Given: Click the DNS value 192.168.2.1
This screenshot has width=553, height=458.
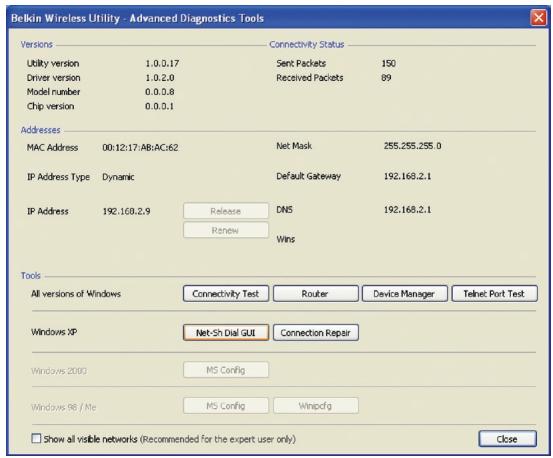Looking at the screenshot, I should pyautogui.click(x=407, y=209).
